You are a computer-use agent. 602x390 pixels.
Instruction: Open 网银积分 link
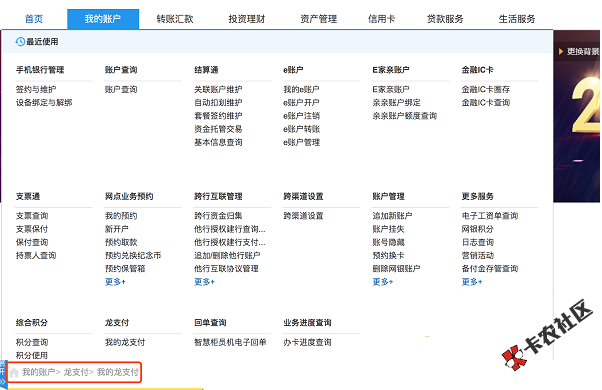[478, 229]
